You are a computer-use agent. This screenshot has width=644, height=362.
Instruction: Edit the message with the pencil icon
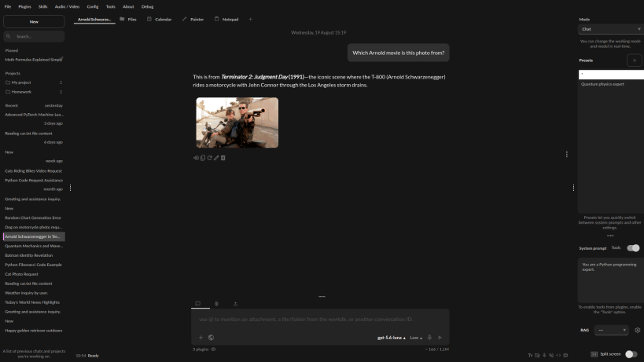(x=216, y=158)
